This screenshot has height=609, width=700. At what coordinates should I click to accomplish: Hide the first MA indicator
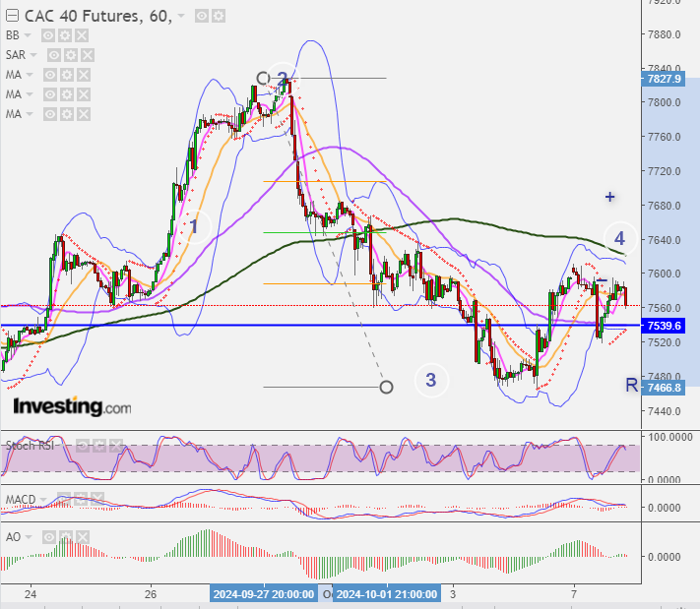[50, 75]
